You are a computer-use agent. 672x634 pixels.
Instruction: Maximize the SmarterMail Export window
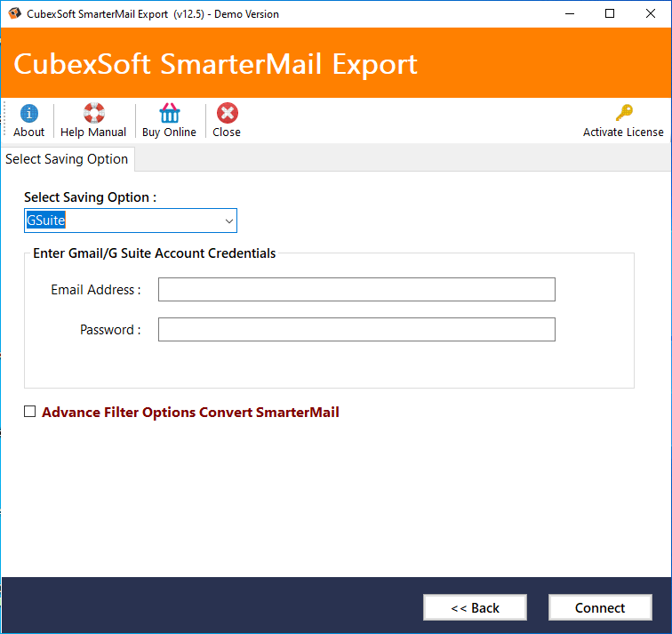tap(610, 13)
